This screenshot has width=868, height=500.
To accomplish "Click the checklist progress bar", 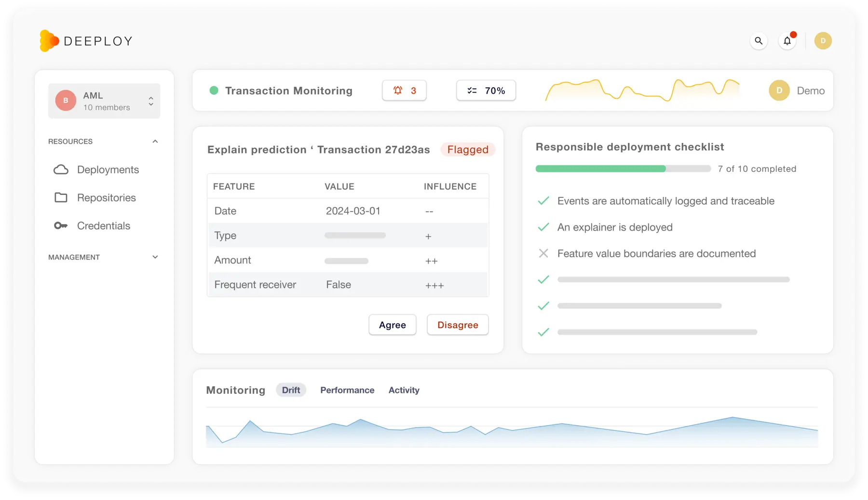I will click(623, 168).
